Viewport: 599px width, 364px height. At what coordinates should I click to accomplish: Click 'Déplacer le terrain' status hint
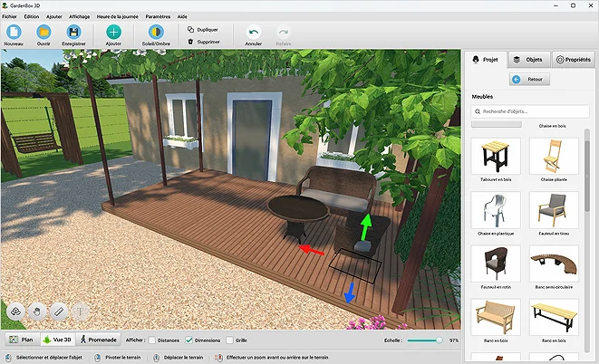click(183, 358)
